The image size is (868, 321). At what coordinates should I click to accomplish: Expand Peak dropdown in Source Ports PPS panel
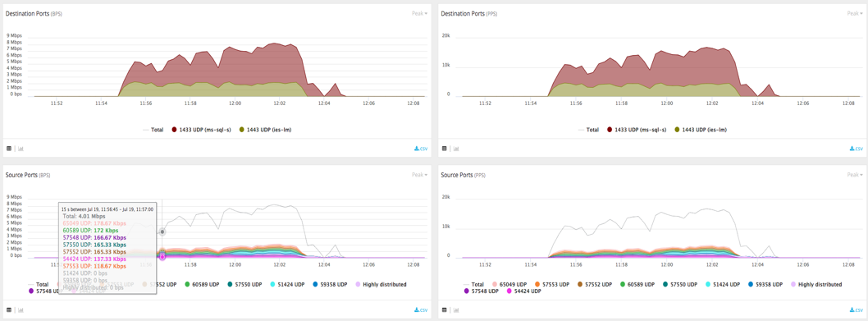(854, 175)
